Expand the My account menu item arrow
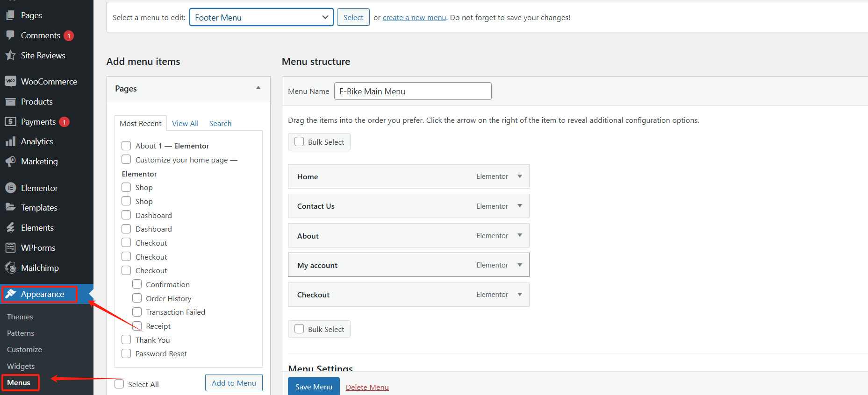The height and width of the screenshot is (395, 868). click(x=520, y=265)
